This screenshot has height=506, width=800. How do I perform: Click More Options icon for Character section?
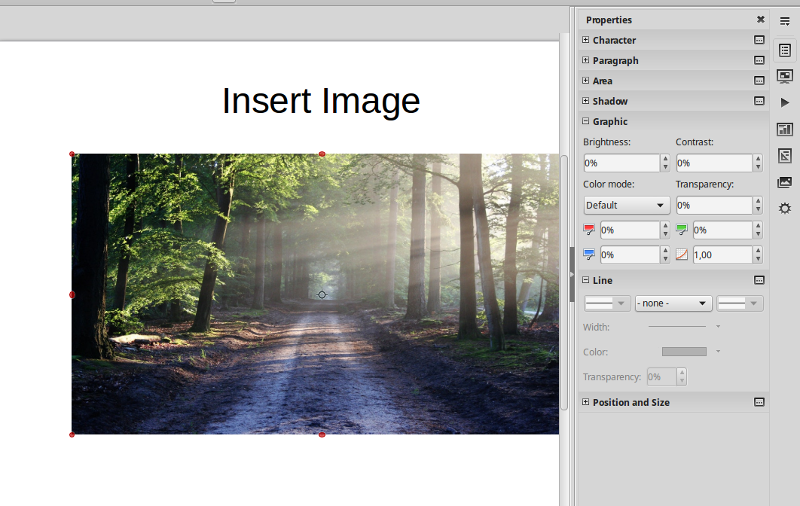[x=759, y=40]
